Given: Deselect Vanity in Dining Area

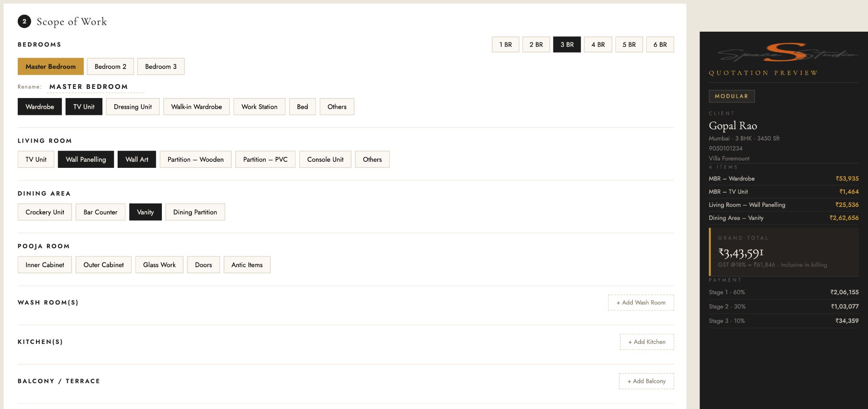Looking at the screenshot, I should 145,212.
